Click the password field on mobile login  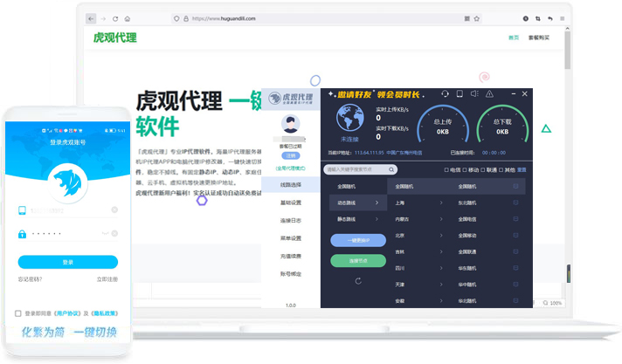click(x=68, y=234)
